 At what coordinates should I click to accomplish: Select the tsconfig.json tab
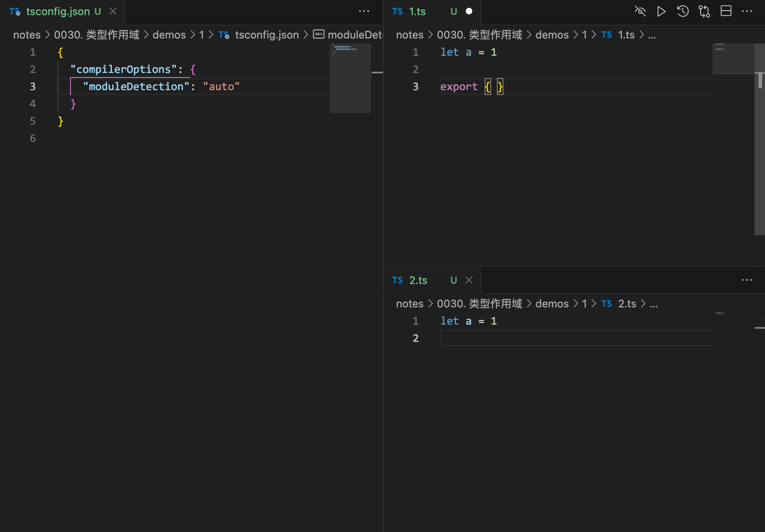tap(57, 11)
